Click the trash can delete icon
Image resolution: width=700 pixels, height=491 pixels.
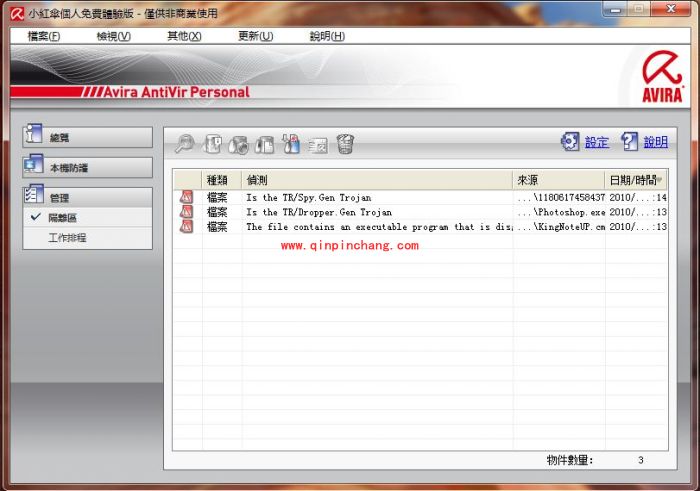point(345,144)
